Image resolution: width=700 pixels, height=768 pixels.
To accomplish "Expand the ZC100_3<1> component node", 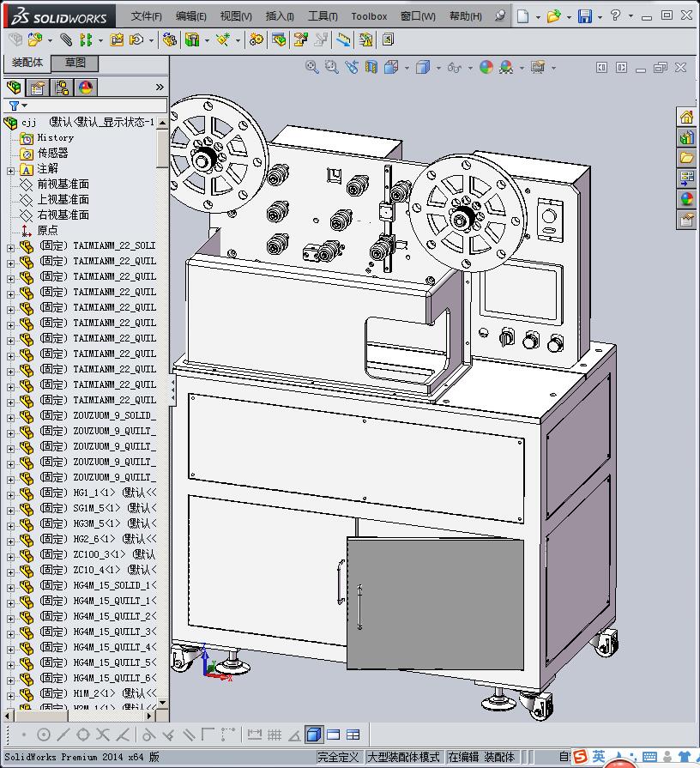I will click(x=11, y=558).
